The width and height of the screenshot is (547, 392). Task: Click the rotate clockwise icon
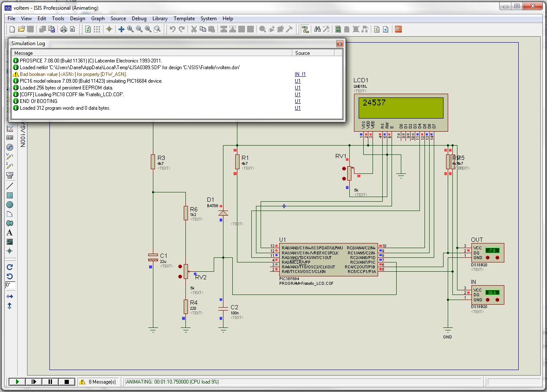10,267
